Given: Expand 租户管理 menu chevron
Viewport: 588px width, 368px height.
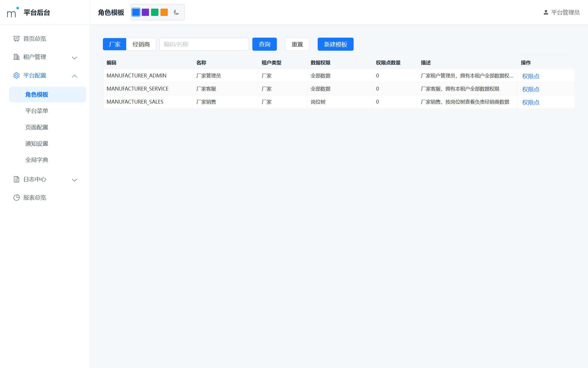Looking at the screenshot, I should pos(75,58).
